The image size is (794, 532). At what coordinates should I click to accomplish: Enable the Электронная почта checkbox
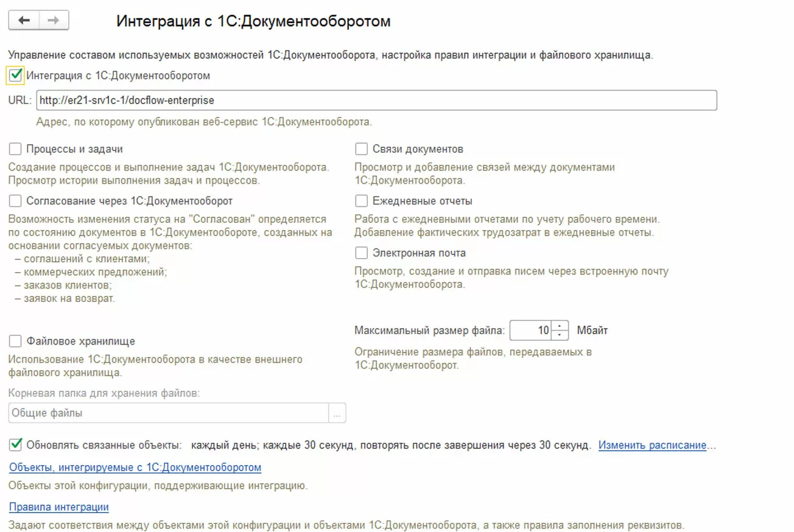click(362, 253)
